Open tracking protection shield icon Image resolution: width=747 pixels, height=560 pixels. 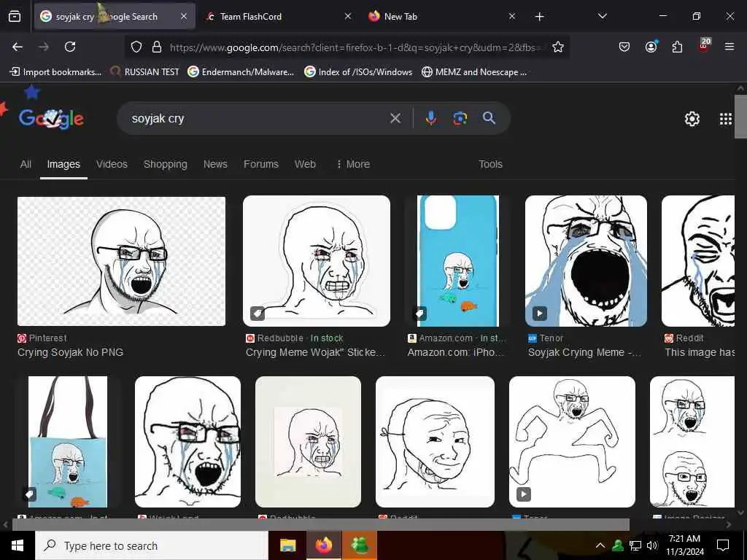tap(136, 47)
